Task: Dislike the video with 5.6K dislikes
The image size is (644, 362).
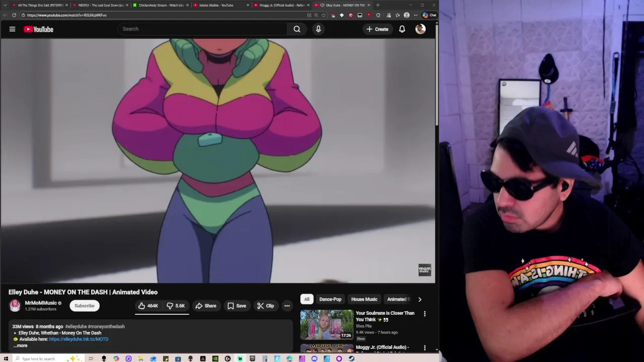Action: pos(176,306)
